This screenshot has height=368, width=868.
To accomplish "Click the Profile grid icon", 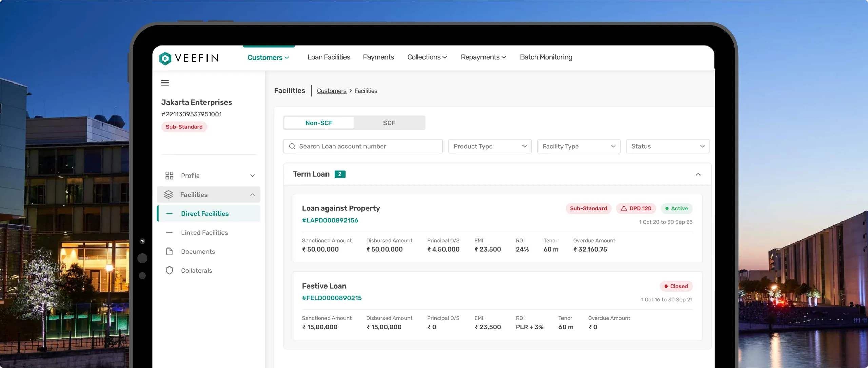I will click(x=169, y=176).
